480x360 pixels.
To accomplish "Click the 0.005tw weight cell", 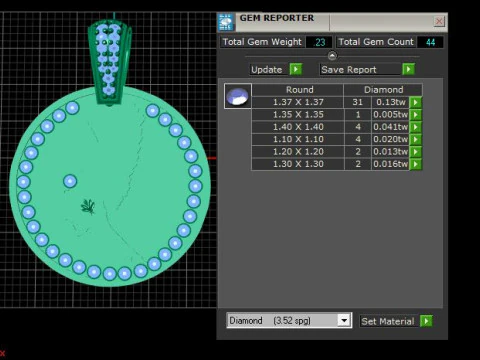I will (390, 115).
